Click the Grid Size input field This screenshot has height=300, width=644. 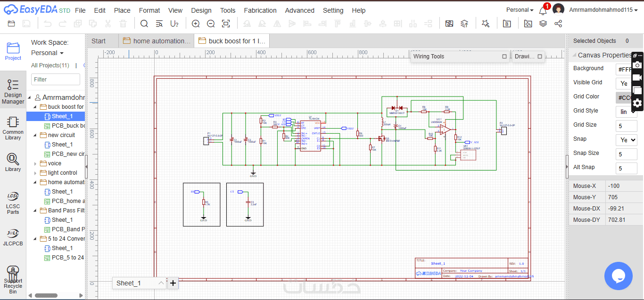627,126
